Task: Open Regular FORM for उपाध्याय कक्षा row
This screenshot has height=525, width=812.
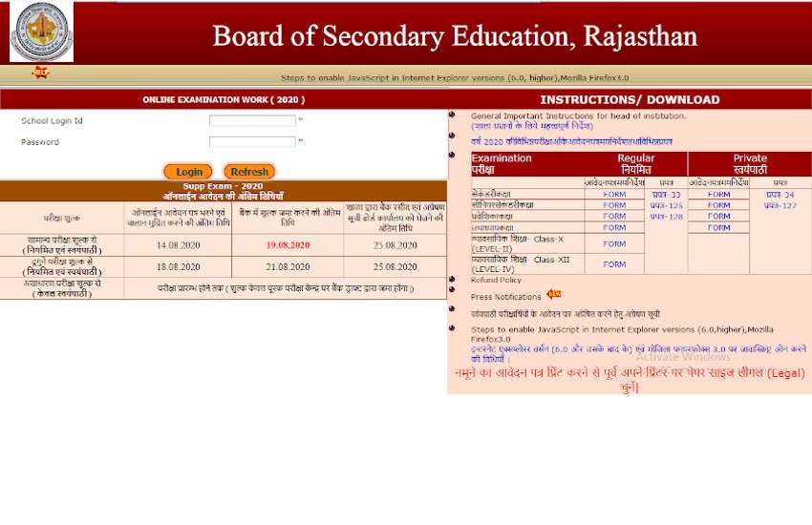Action: tap(614, 227)
